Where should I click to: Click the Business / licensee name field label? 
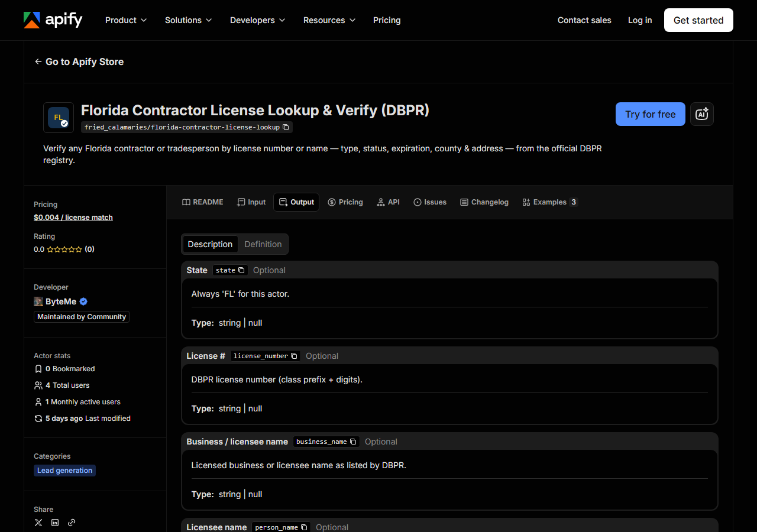pos(237,442)
